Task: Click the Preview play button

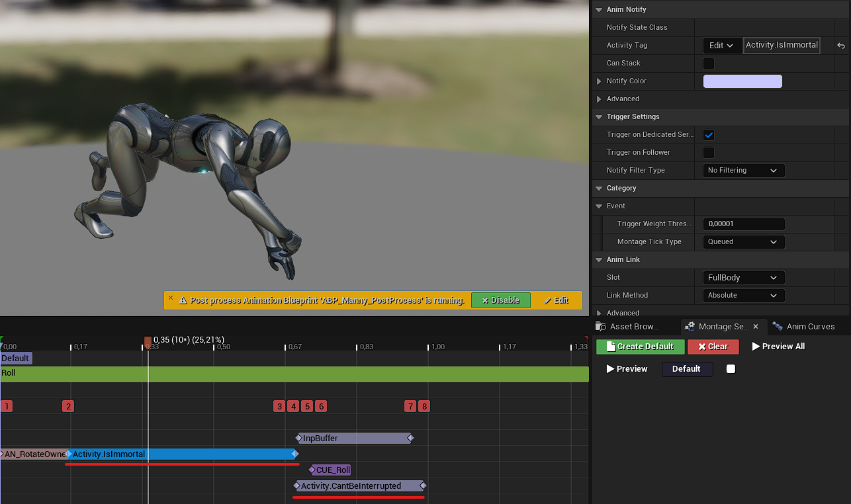Action: click(x=627, y=369)
